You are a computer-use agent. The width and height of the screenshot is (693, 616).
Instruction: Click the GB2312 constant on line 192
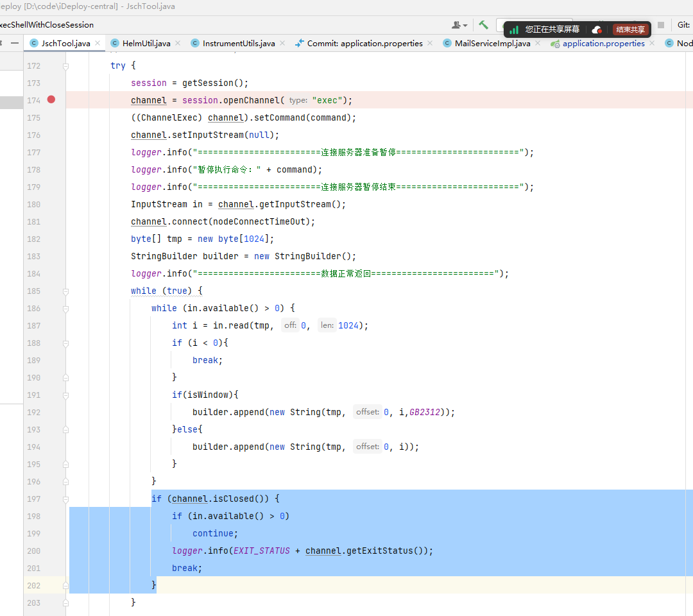point(425,413)
